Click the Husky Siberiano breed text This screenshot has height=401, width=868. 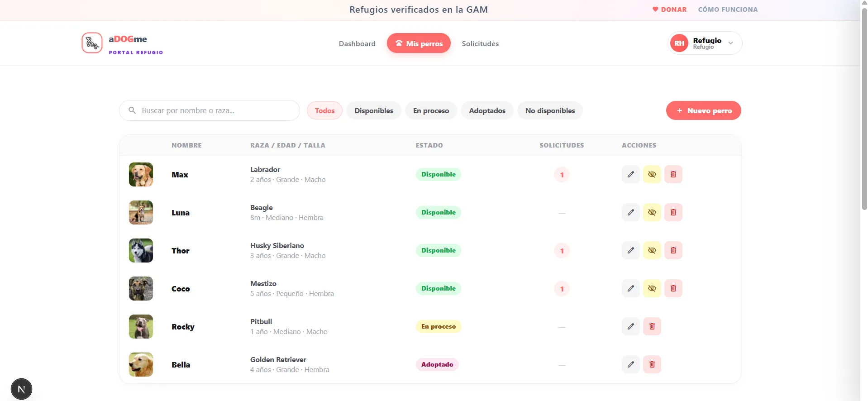click(x=277, y=245)
